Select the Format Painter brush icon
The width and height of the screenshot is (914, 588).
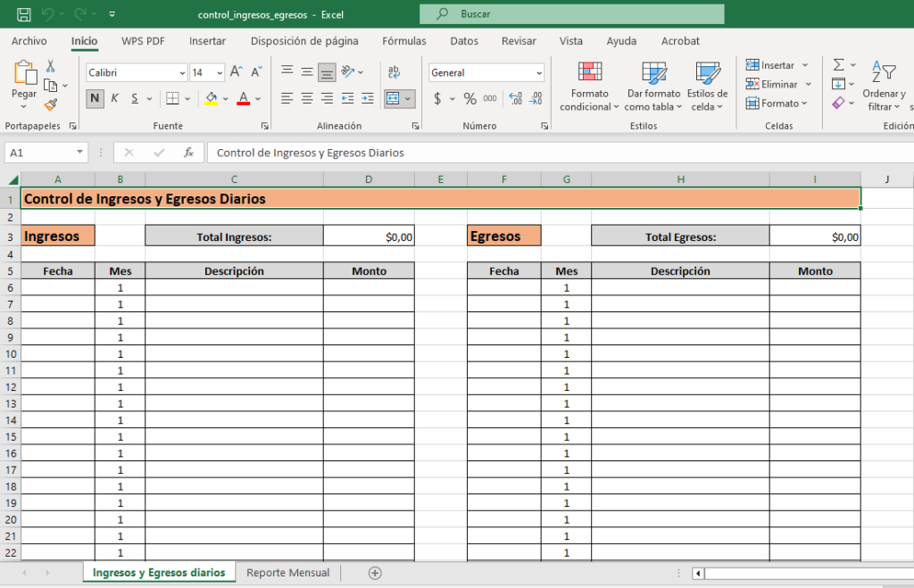tap(51, 105)
